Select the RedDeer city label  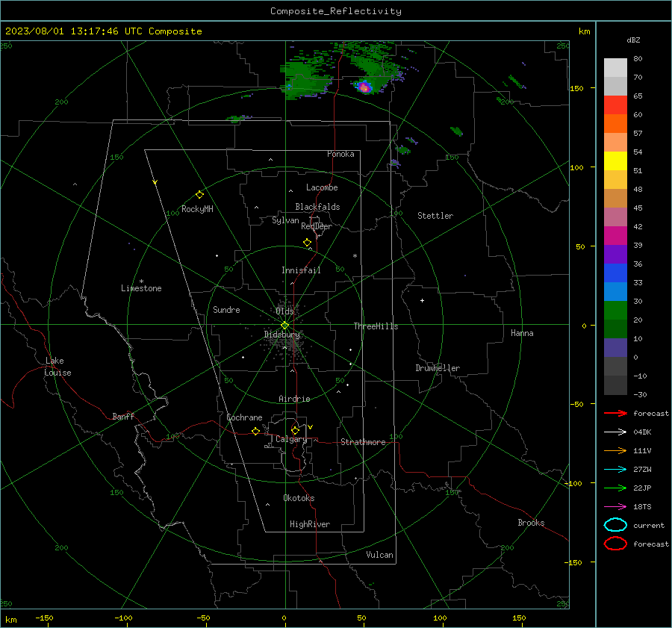(317, 226)
